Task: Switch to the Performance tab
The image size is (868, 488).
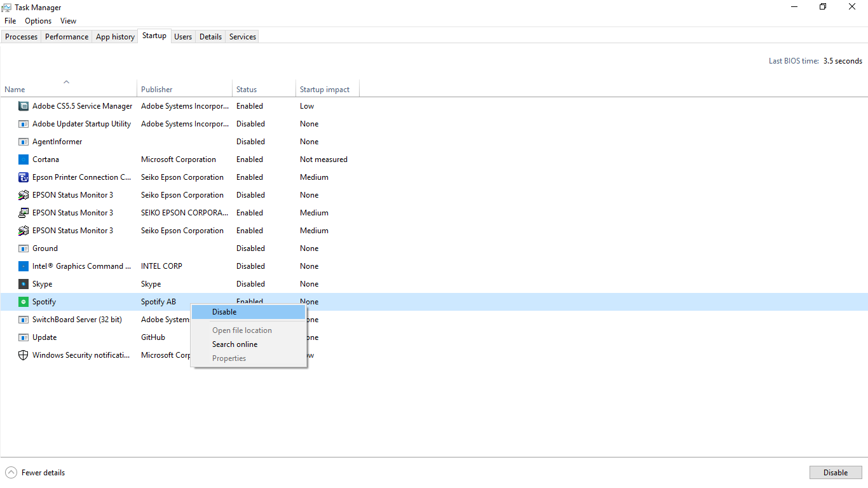Action: click(x=67, y=37)
